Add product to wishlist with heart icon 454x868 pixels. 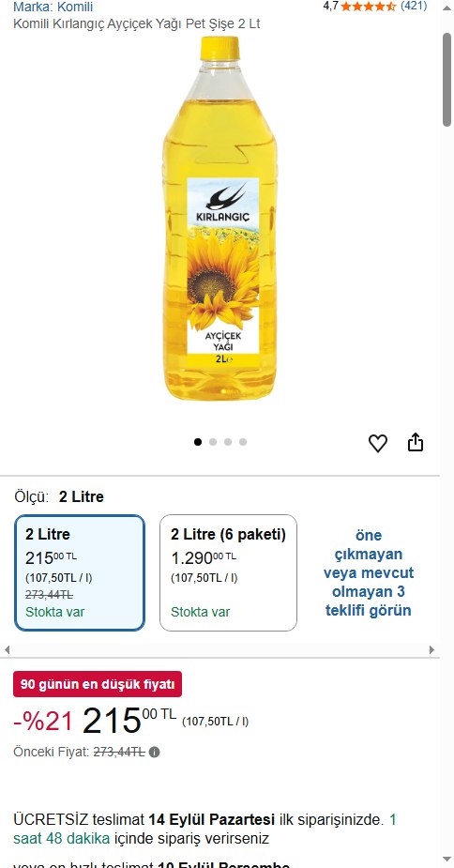[x=378, y=443]
